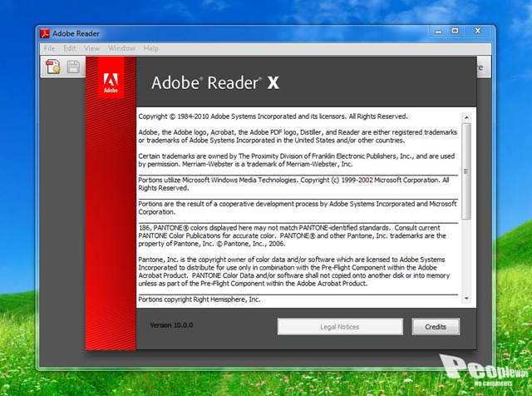This screenshot has width=532, height=396.
Task: Click the Adobe Reader title bar icon
Action: coord(45,33)
